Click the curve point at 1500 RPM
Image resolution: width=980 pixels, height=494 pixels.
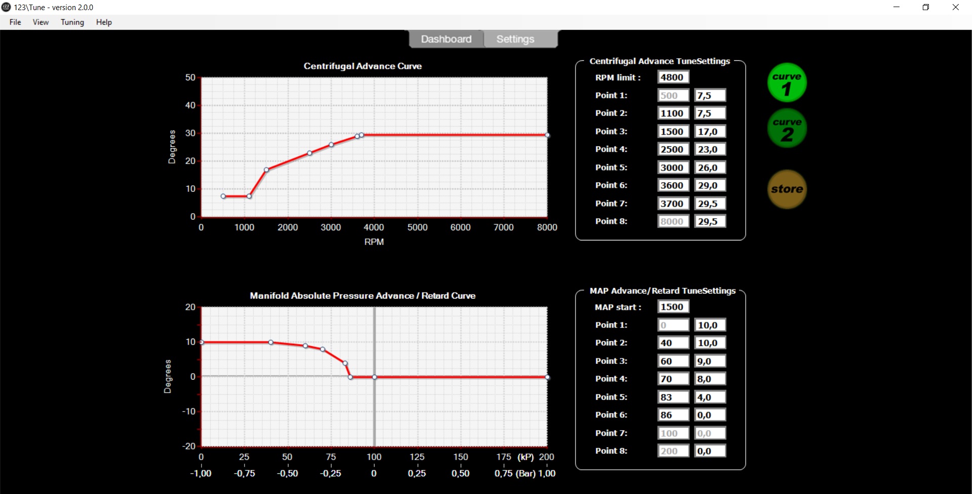pyautogui.click(x=266, y=170)
